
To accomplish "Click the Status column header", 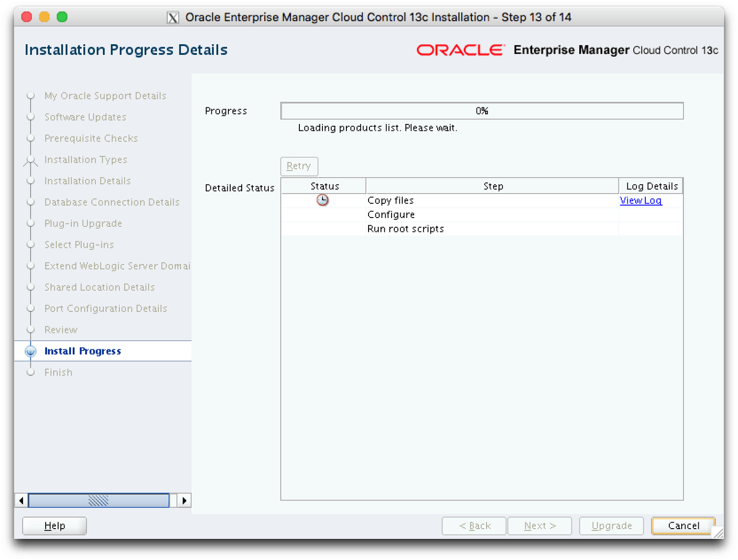I will (x=324, y=186).
